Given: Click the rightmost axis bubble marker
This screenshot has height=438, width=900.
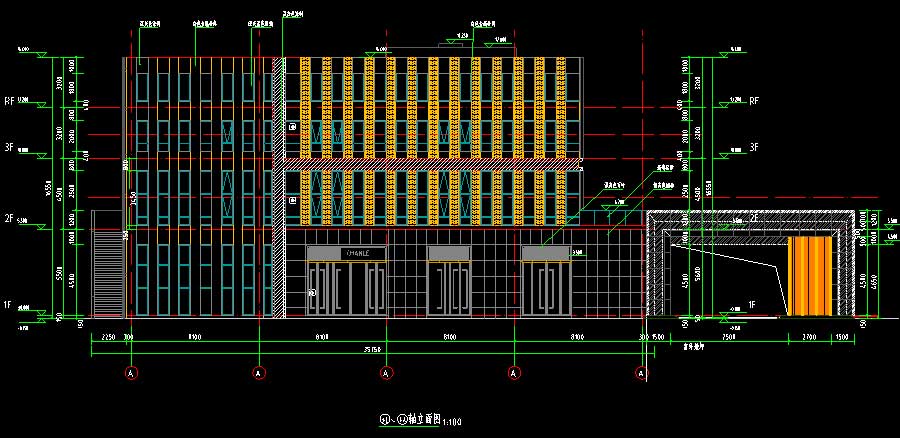Looking at the screenshot, I should (642, 373).
